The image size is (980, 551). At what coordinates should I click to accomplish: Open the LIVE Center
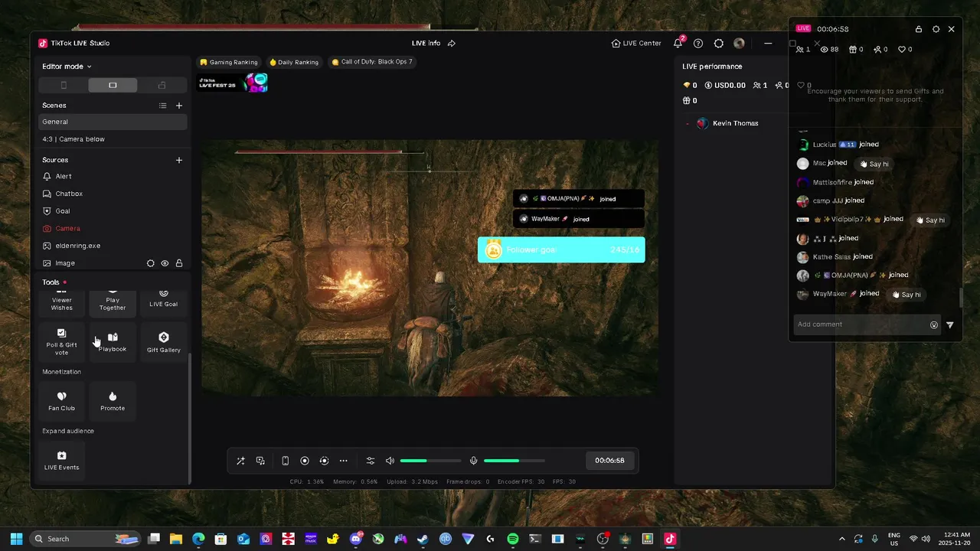click(x=636, y=43)
